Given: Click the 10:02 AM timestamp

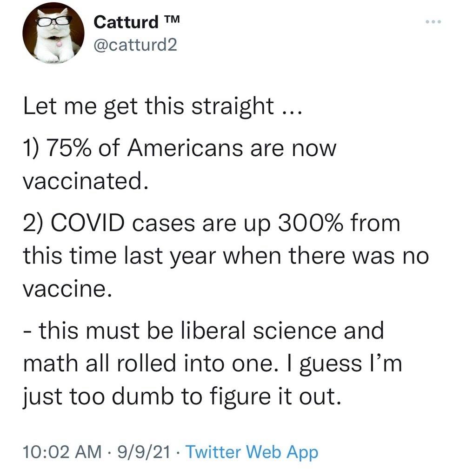Looking at the screenshot, I should pos(62,452).
